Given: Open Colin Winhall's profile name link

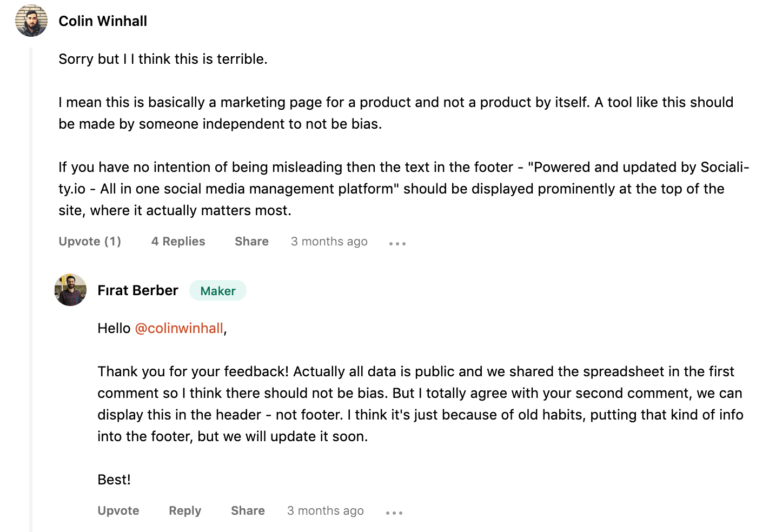Looking at the screenshot, I should click(103, 21).
